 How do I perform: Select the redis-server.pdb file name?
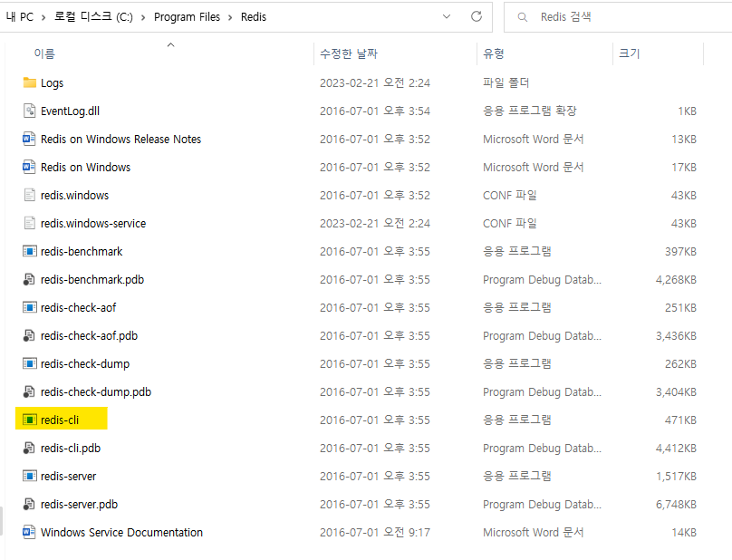(80, 504)
